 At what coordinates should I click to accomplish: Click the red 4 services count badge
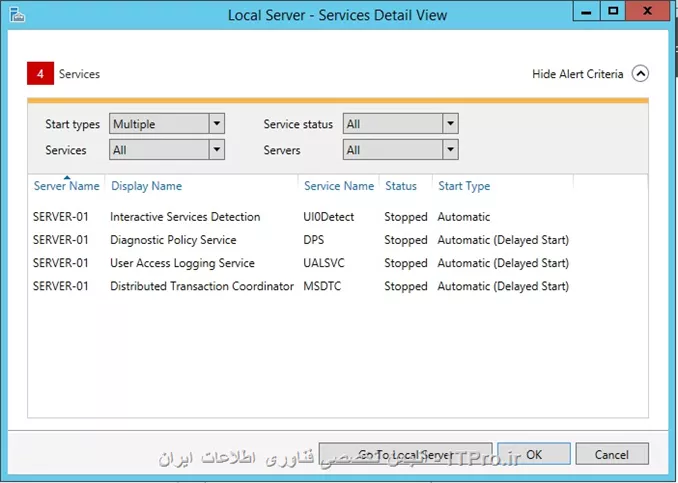coord(40,74)
